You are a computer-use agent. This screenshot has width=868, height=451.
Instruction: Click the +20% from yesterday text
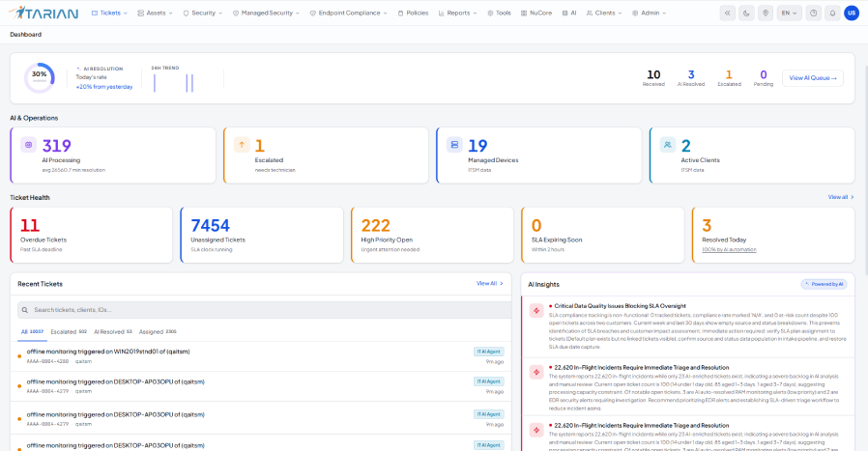[x=104, y=87]
